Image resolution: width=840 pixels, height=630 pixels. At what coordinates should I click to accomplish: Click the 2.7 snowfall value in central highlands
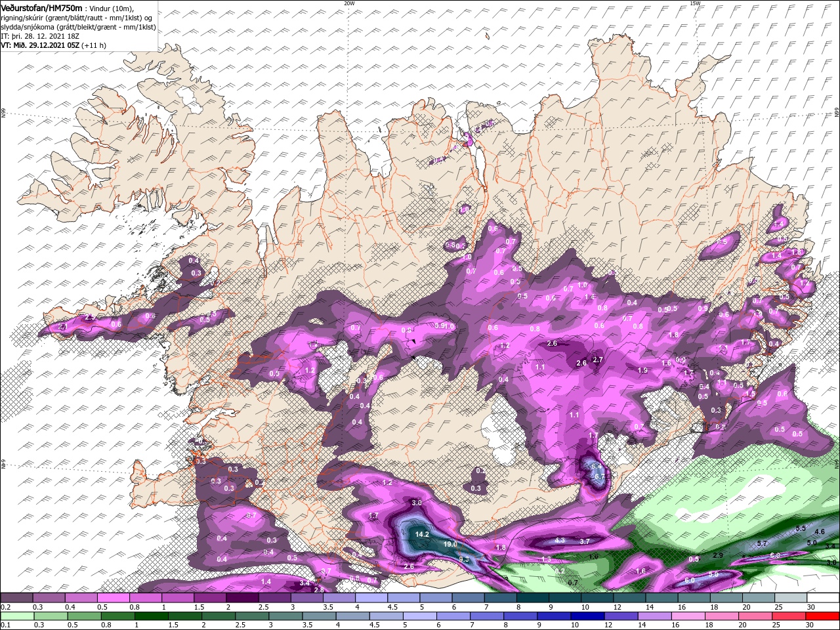597,360
